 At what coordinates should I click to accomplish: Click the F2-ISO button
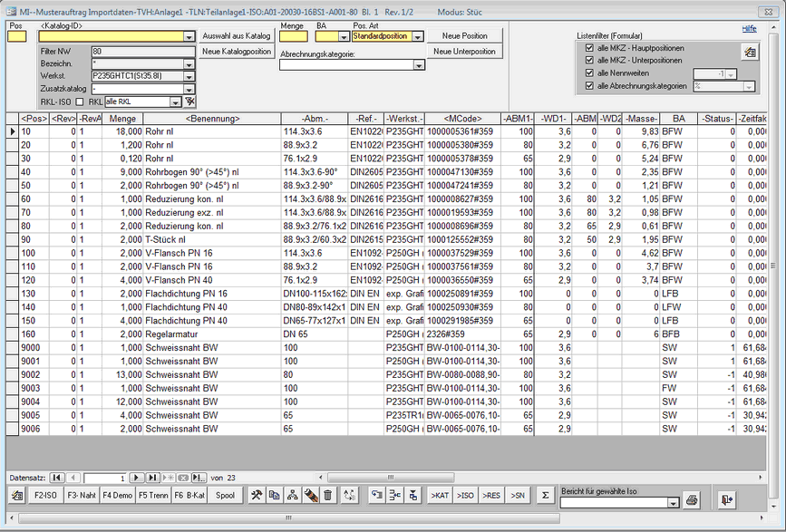click(45, 495)
